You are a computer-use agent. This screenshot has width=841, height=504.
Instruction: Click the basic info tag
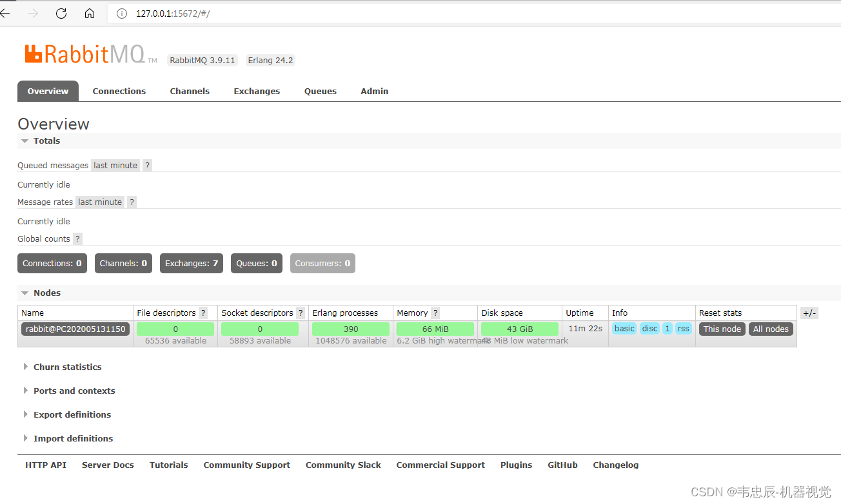(x=624, y=329)
